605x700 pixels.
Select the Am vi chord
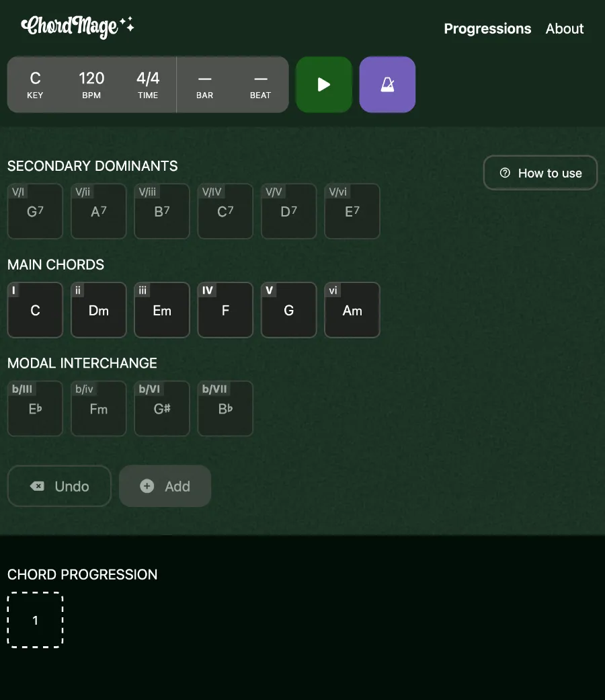tap(352, 310)
